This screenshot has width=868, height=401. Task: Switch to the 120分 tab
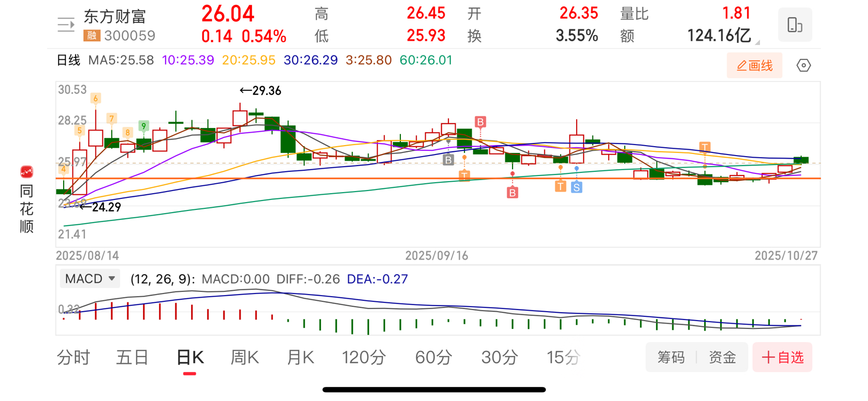pyautogui.click(x=364, y=358)
